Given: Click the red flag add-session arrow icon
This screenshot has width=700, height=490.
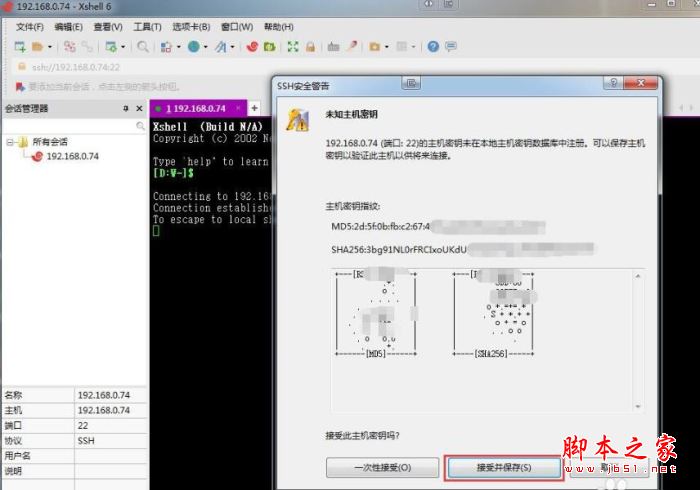Looking at the screenshot, I should pos(20,87).
